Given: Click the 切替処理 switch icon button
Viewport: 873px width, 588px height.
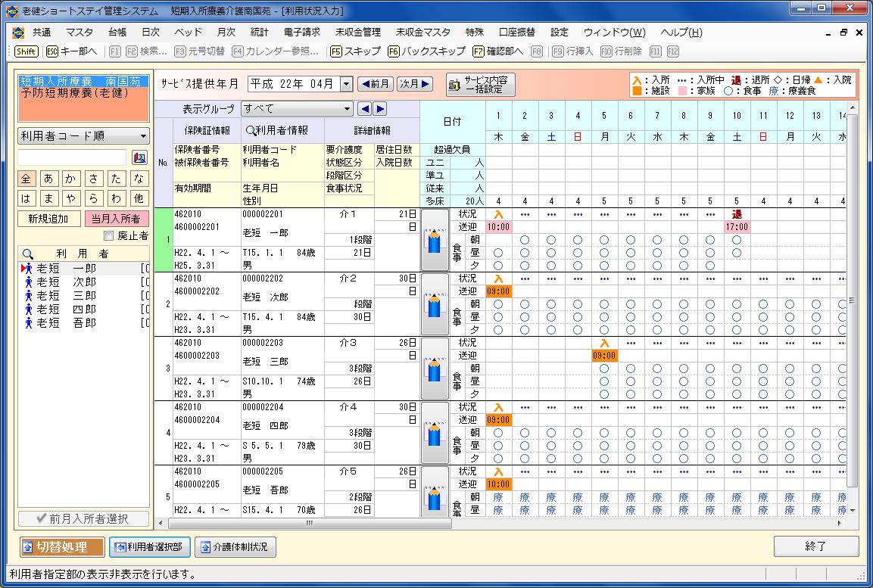Looking at the screenshot, I should click(63, 546).
